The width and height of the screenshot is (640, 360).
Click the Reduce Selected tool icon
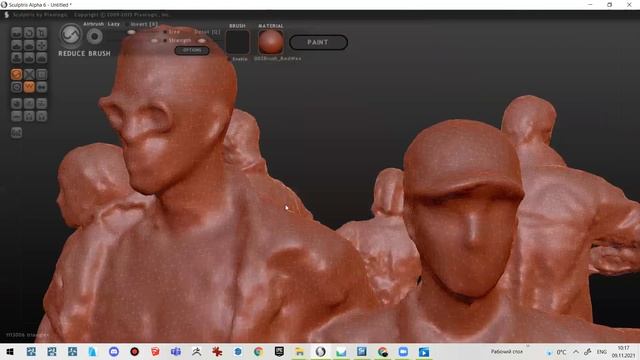(x=29, y=74)
